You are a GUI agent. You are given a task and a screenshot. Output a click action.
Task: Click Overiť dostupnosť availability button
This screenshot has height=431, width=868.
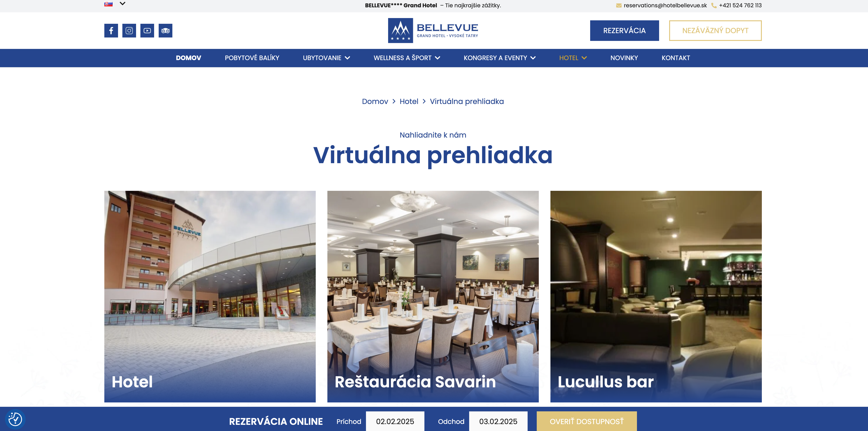click(x=587, y=421)
